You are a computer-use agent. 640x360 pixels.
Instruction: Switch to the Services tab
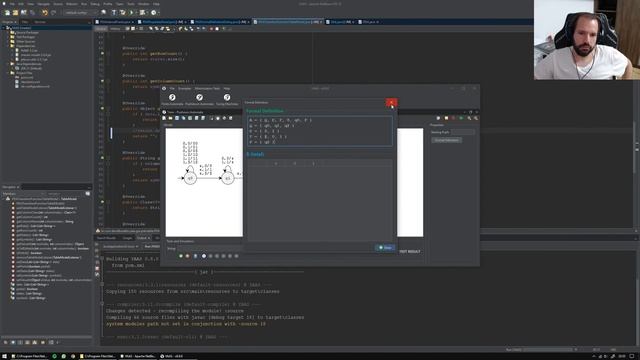click(x=40, y=22)
